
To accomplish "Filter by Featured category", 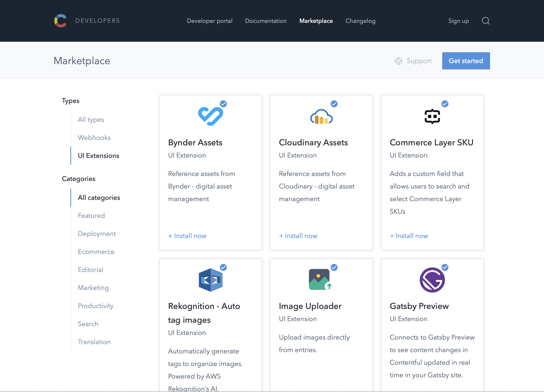I will tap(91, 216).
